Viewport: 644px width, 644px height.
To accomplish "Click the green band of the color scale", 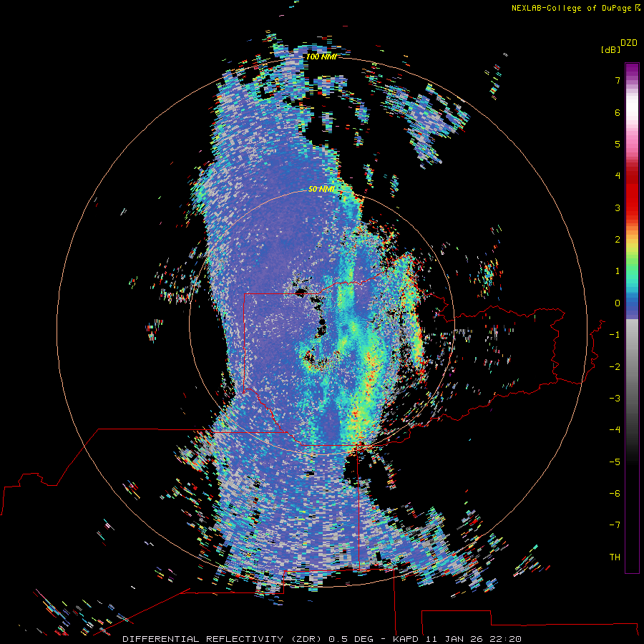I will 632,263.
